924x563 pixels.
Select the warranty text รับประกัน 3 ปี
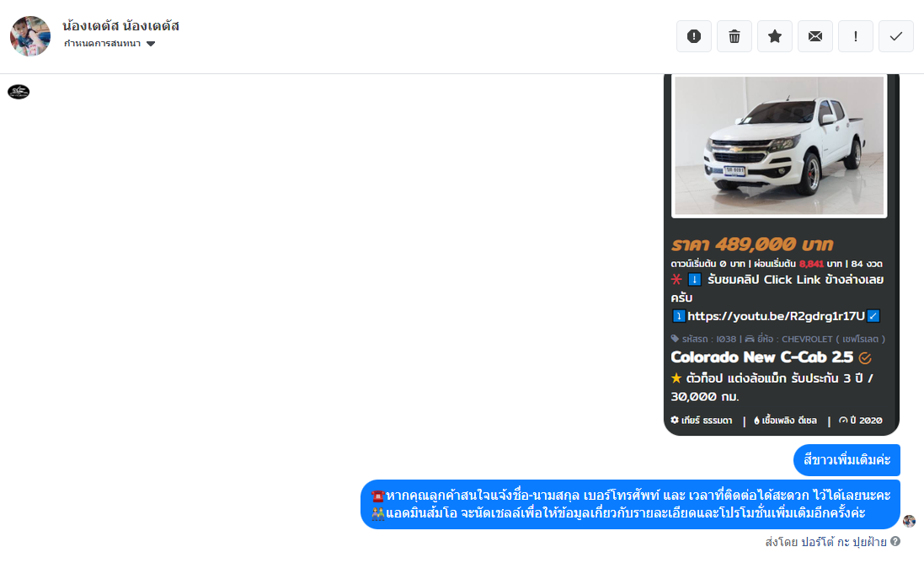(828, 378)
